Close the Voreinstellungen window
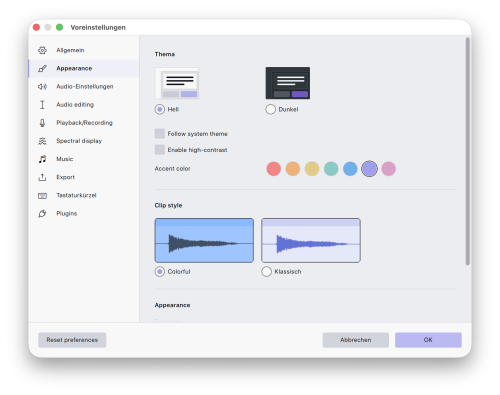500x395 pixels. click(x=36, y=27)
